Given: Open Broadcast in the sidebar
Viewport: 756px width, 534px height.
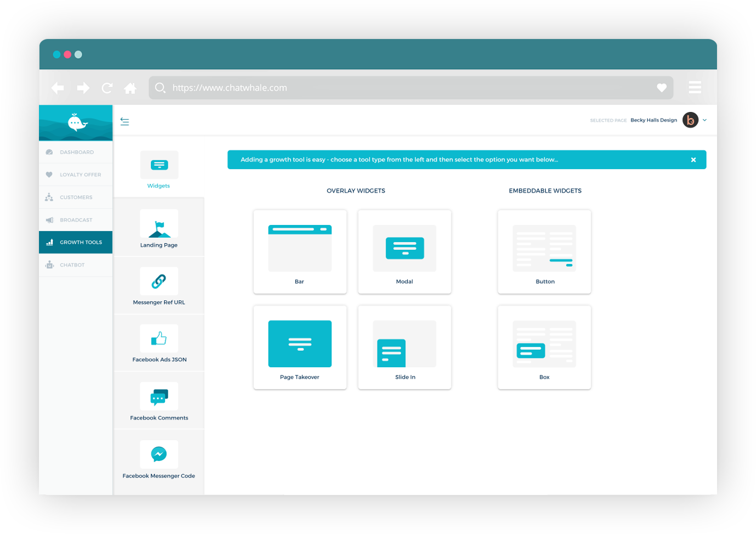Looking at the screenshot, I should click(x=76, y=220).
